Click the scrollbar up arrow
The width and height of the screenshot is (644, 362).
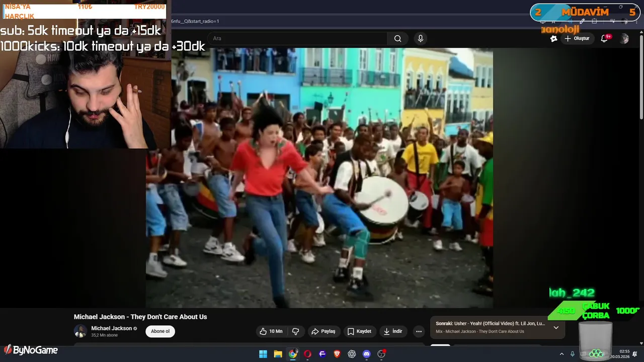641,33
